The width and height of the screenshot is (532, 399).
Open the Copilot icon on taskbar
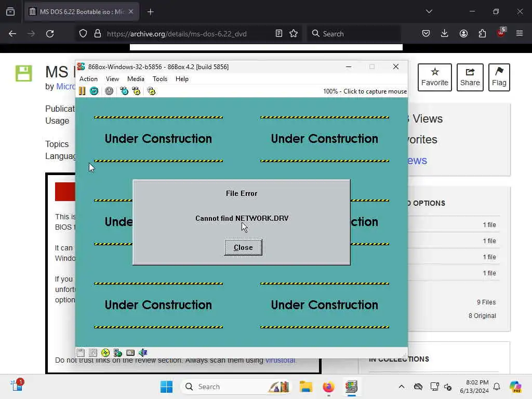pos(515,387)
